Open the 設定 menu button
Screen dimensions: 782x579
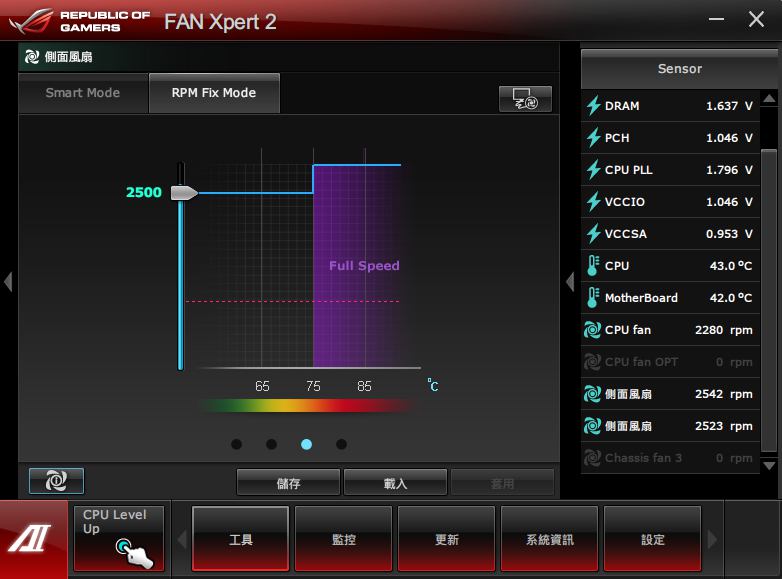pyautogui.click(x=652, y=539)
